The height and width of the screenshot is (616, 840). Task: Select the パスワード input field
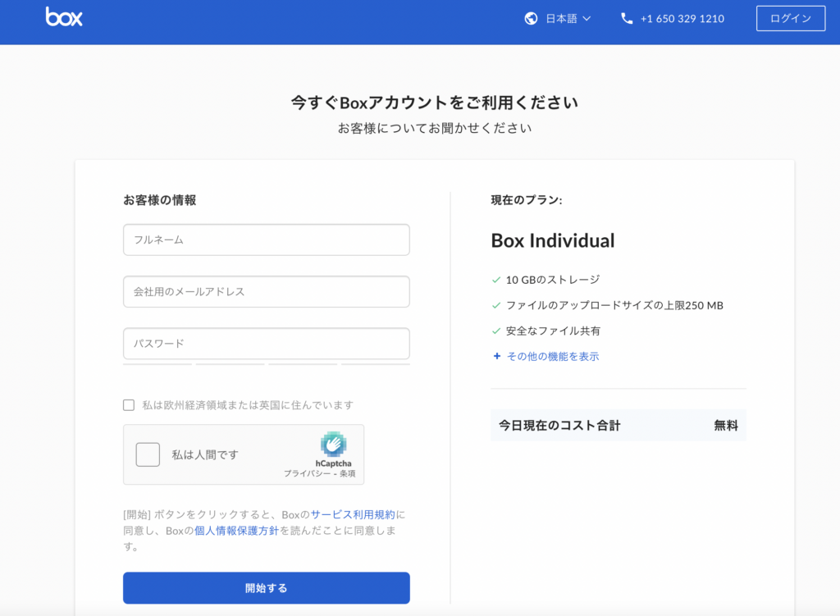[x=267, y=344]
